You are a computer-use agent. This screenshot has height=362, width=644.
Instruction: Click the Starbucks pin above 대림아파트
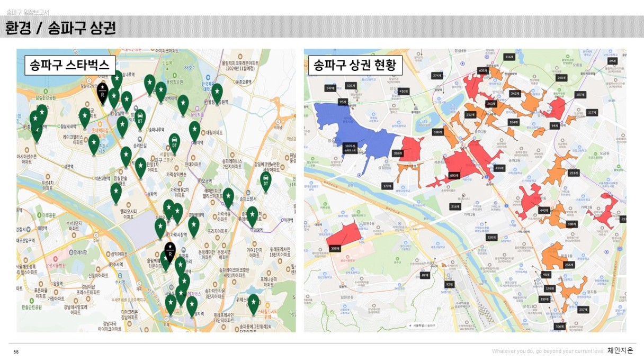[x=195, y=131]
